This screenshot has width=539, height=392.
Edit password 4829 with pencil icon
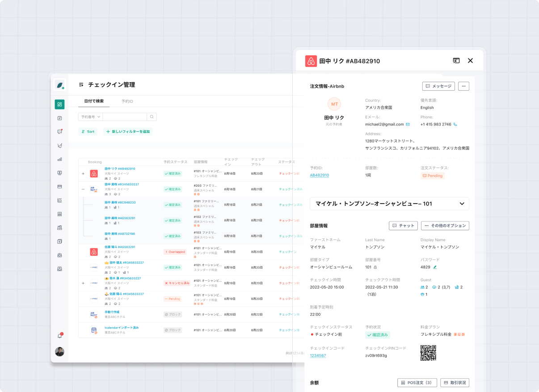click(x=435, y=267)
